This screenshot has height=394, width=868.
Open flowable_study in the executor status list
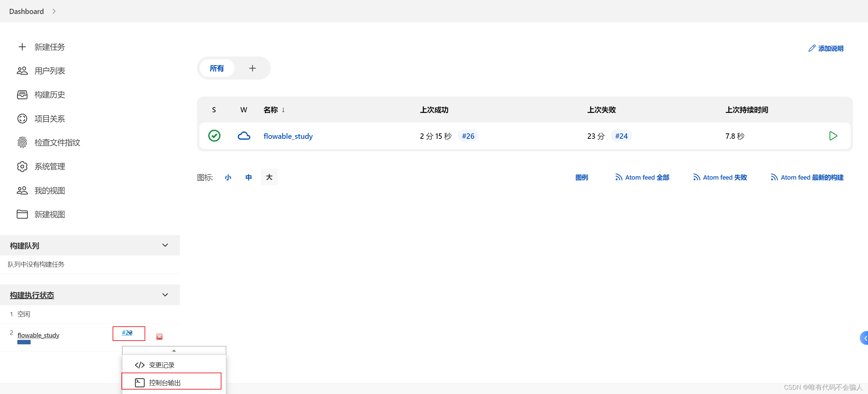point(38,335)
